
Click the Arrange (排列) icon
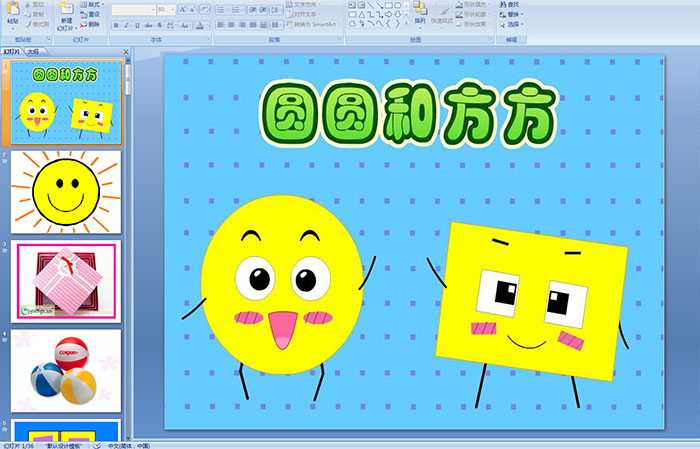420,8
